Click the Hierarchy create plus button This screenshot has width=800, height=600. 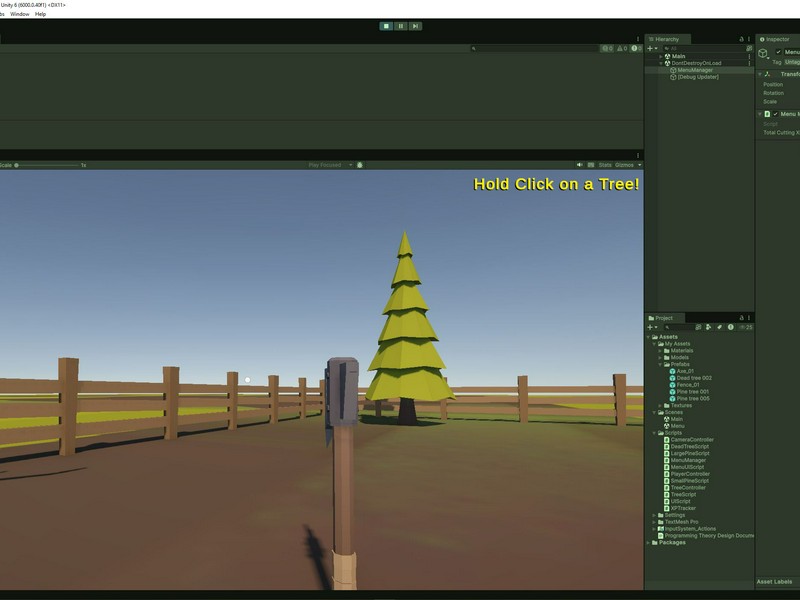[650, 48]
